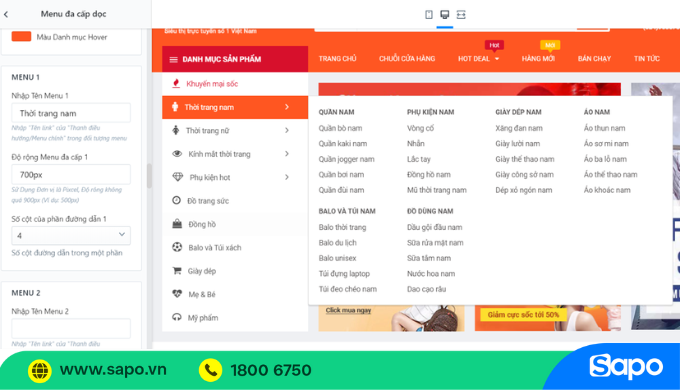
Task: Click the bag icon beside Đồng hồ
Action: coord(177,224)
